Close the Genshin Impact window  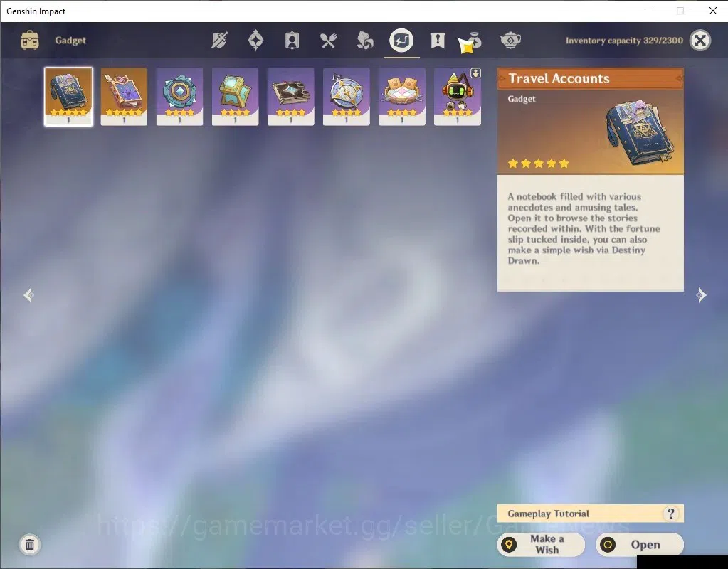712,11
